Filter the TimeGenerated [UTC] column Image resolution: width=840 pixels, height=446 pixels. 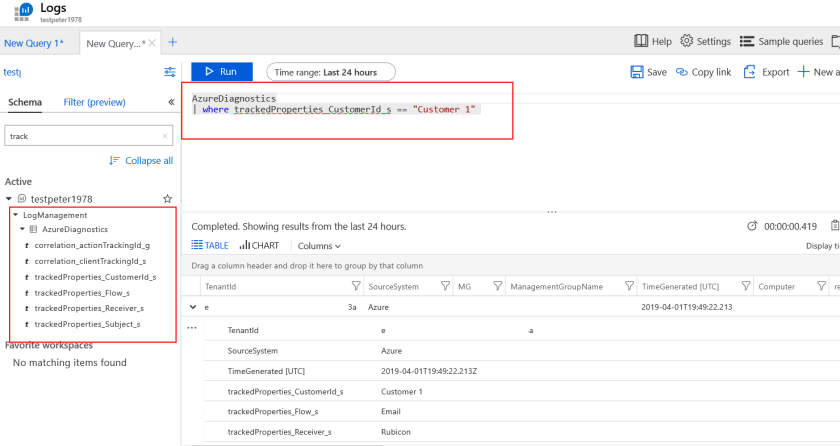point(739,286)
